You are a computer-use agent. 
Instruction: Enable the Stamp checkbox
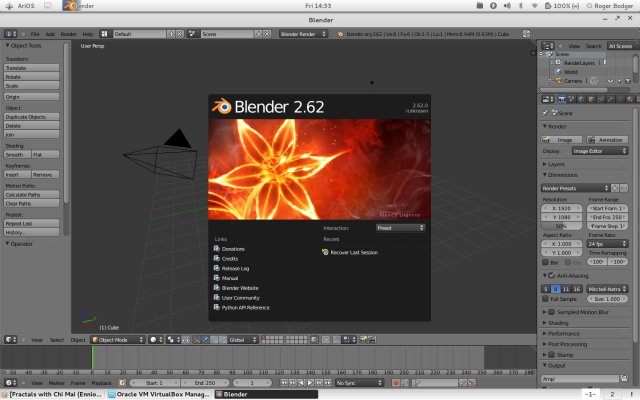tap(551, 355)
